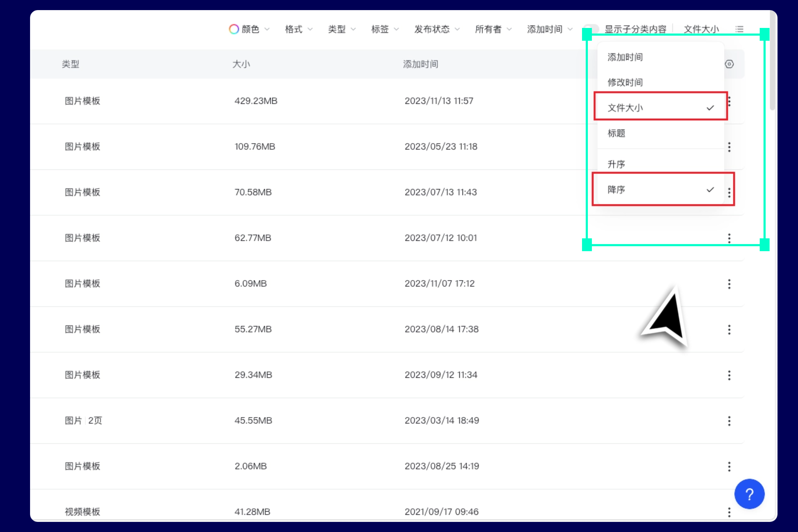The image size is (798, 532).
Task: Select the 2023/07/12 10:01 date cell
Action: coord(440,238)
